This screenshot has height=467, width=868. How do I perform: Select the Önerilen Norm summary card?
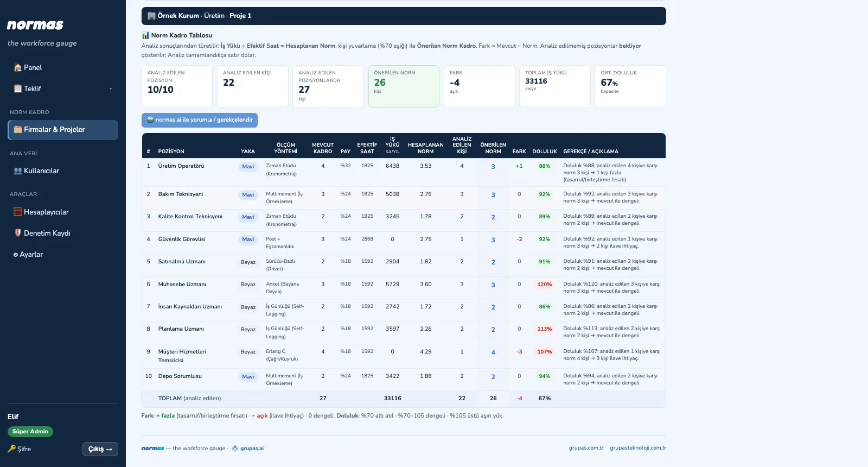(404, 86)
